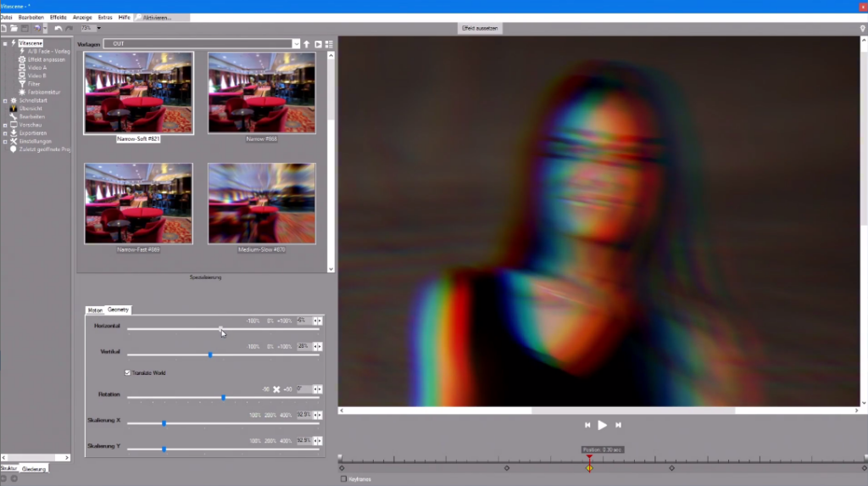Screen dimensions: 868x486
Task: Select the Narrow-Fast #869 preset thumbnail
Action: [x=138, y=204]
